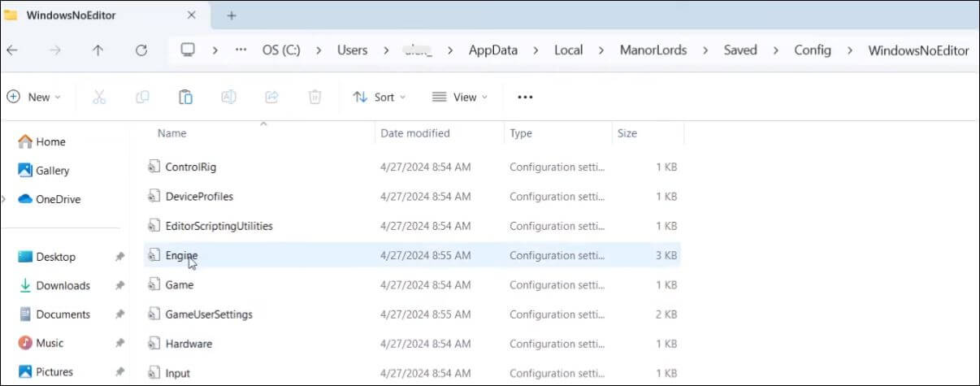Image resolution: width=980 pixels, height=386 pixels.
Task: Open the View layout dropdown
Action: coord(460,98)
